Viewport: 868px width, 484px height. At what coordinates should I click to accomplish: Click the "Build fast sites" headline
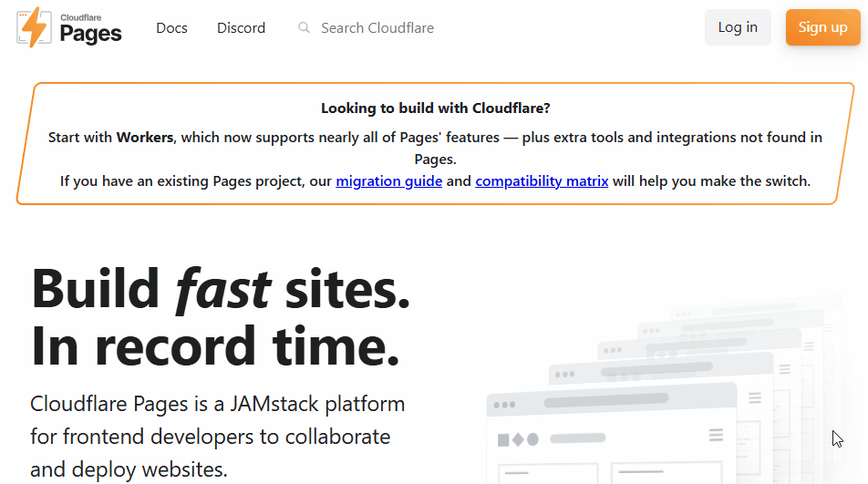(x=220, y=289)
